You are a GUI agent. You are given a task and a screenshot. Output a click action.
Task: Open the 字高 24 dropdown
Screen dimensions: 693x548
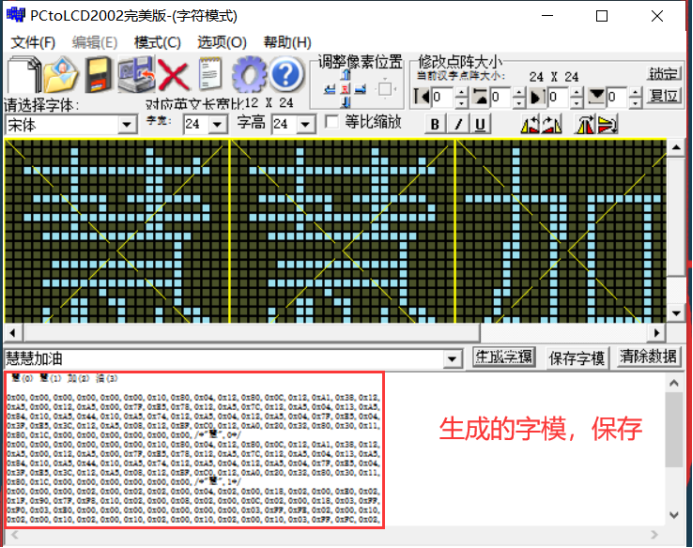(x=305, y=124)
